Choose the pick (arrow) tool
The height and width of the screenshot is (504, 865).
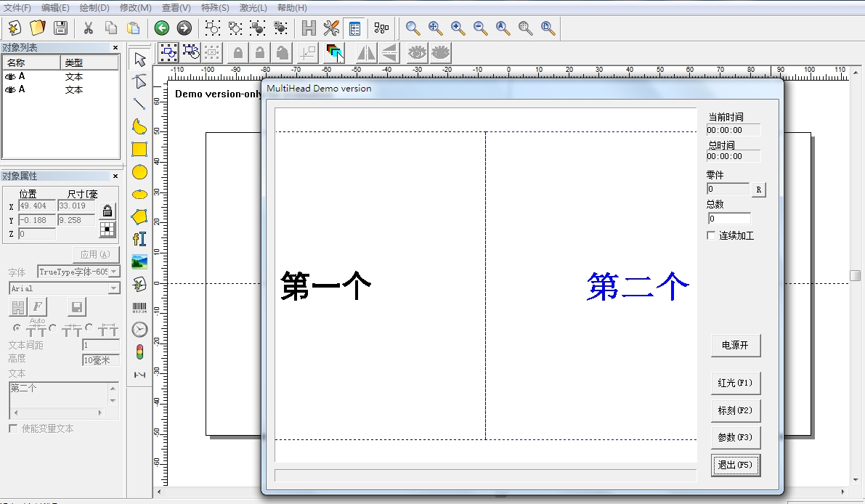point(139,58)
